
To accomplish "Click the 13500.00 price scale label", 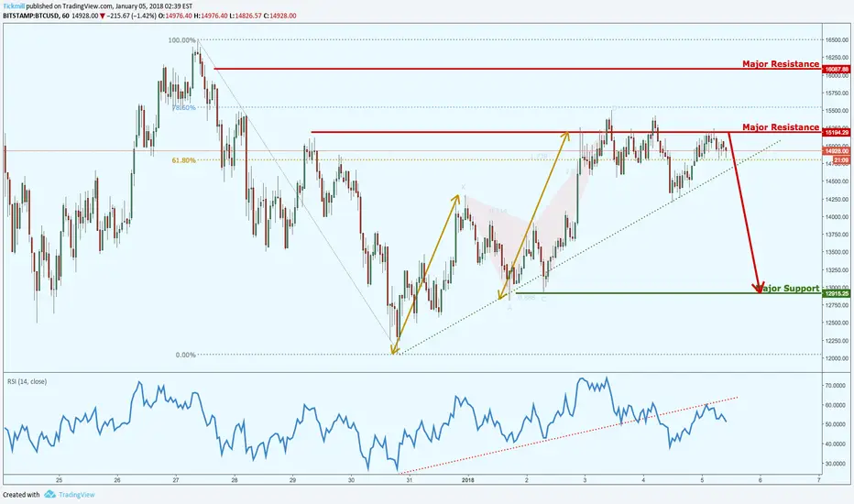I will click(x=837, y=252).
